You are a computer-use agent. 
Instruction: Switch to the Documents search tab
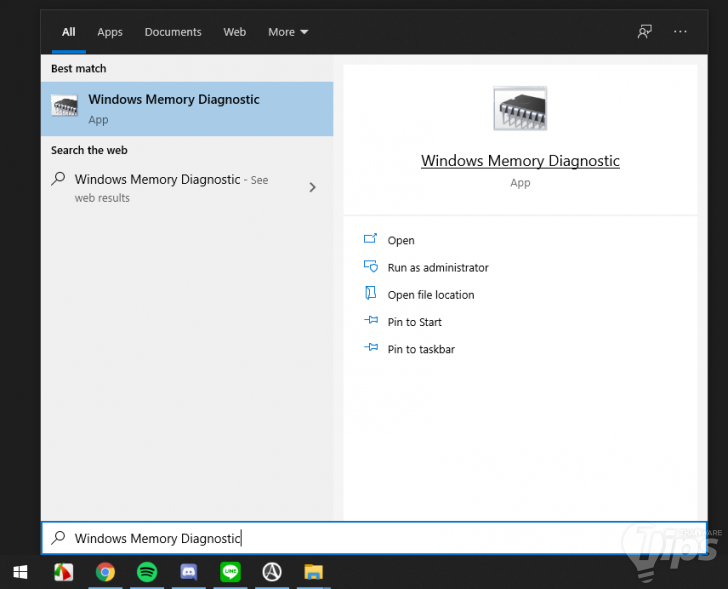click(173, 32)
